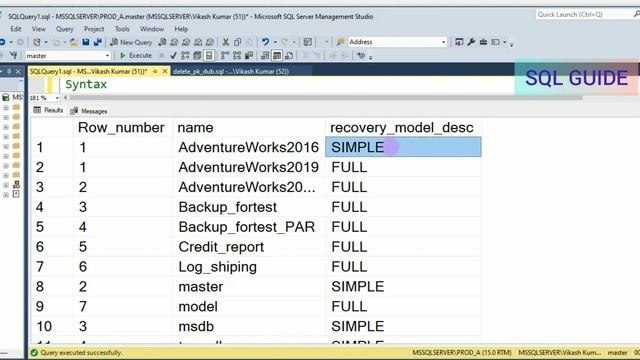Click the Copy icon
The height and width of the screenshot is (360, 640).
[x=238, y=42]
